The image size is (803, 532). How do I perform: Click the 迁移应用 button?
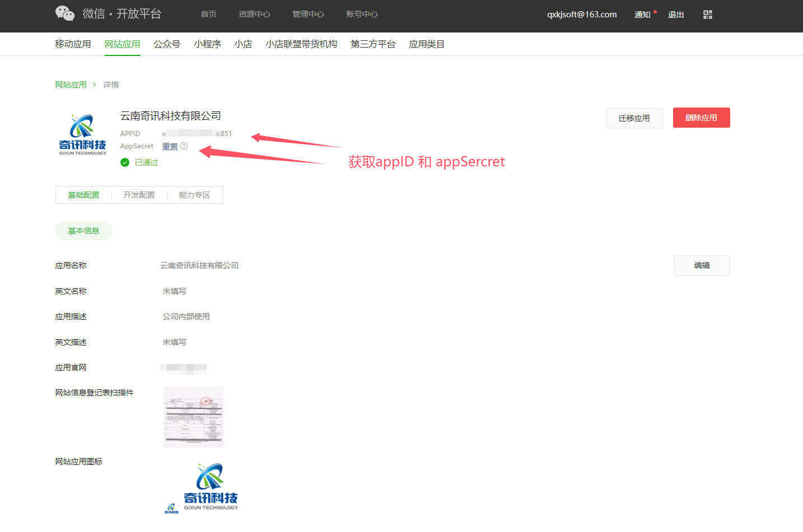pyautogui.click(x=634, y=118)
